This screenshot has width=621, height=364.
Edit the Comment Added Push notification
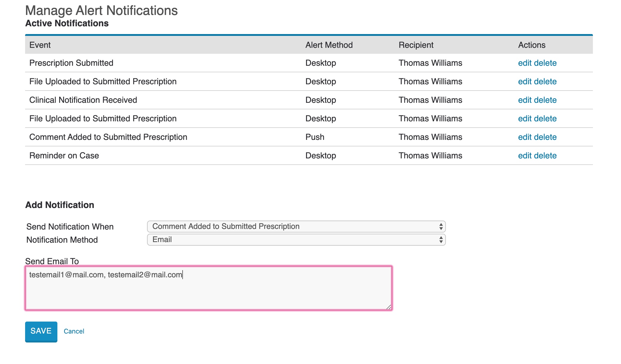[x=524, y=137]
